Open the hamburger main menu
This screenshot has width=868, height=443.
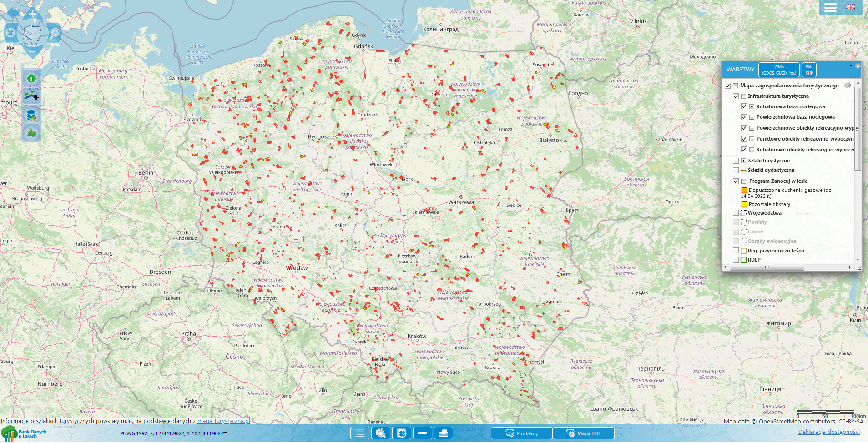[x=830, y=8]
